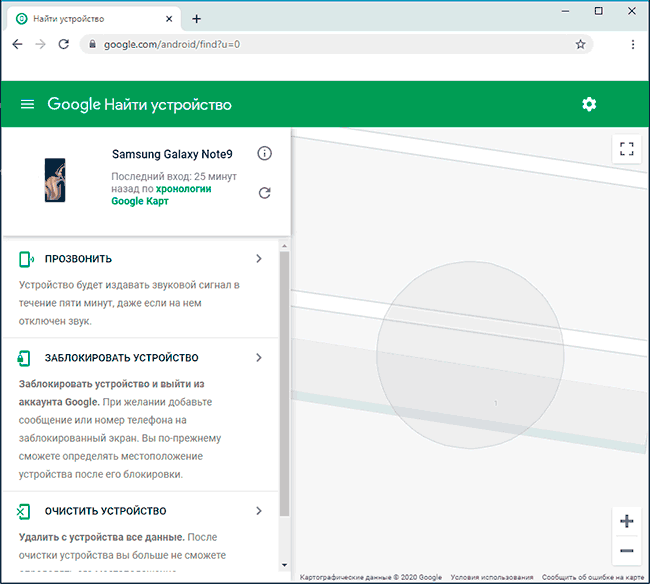Open Chrome three-dot menu
The width and height of the screenshot is (650, 584).
tap(633, 44)
